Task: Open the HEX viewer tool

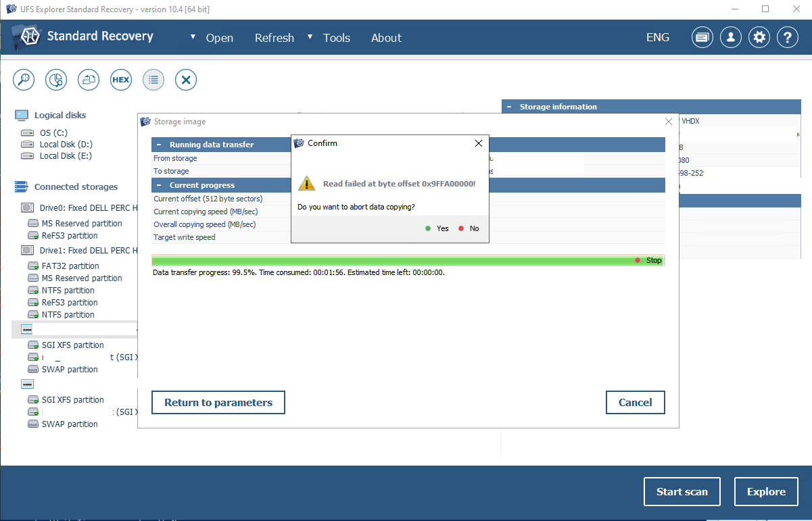Action: point(121,80)
